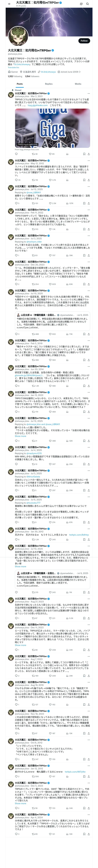This screenshot has height=868, width=98.
Task: Click the Translate bio link
Action: (14, 67)
